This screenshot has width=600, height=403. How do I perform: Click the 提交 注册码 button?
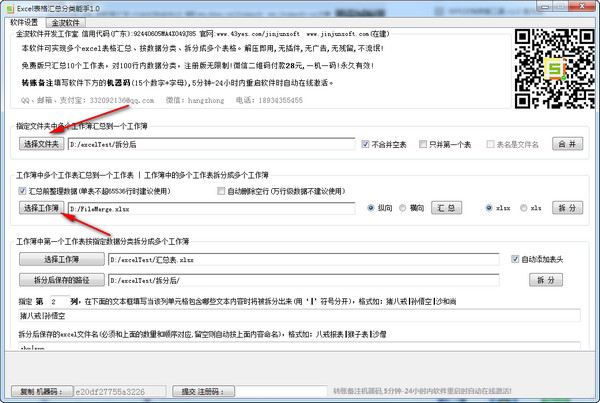pos(203,391)
